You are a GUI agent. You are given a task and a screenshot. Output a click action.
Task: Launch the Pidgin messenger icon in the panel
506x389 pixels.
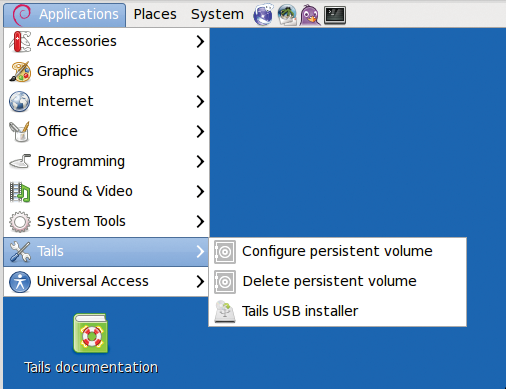(x=310, y=15)
